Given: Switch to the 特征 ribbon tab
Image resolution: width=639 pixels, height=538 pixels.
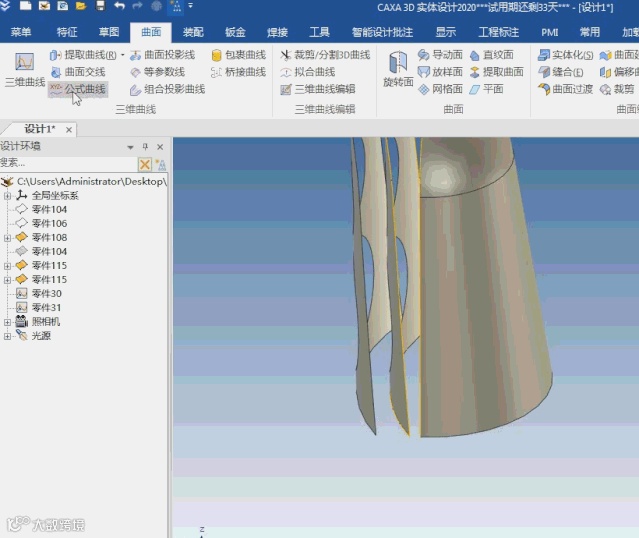Looking at the screenshot, I should point(67,32).
